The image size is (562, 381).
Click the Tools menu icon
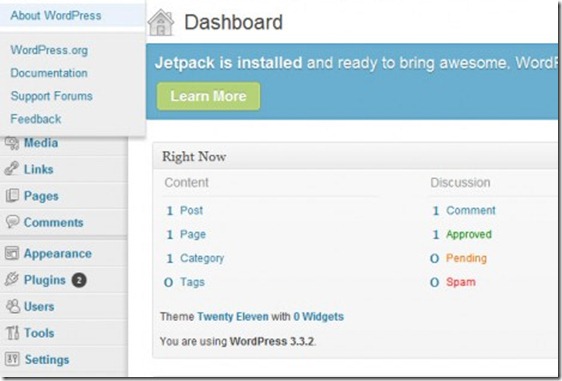pyautogui.click(x=13, y=333)
